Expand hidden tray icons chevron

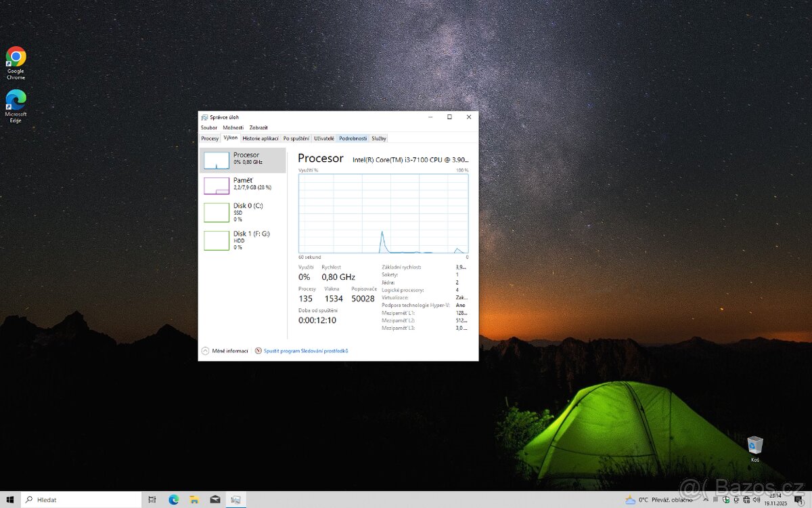(706, 499)
